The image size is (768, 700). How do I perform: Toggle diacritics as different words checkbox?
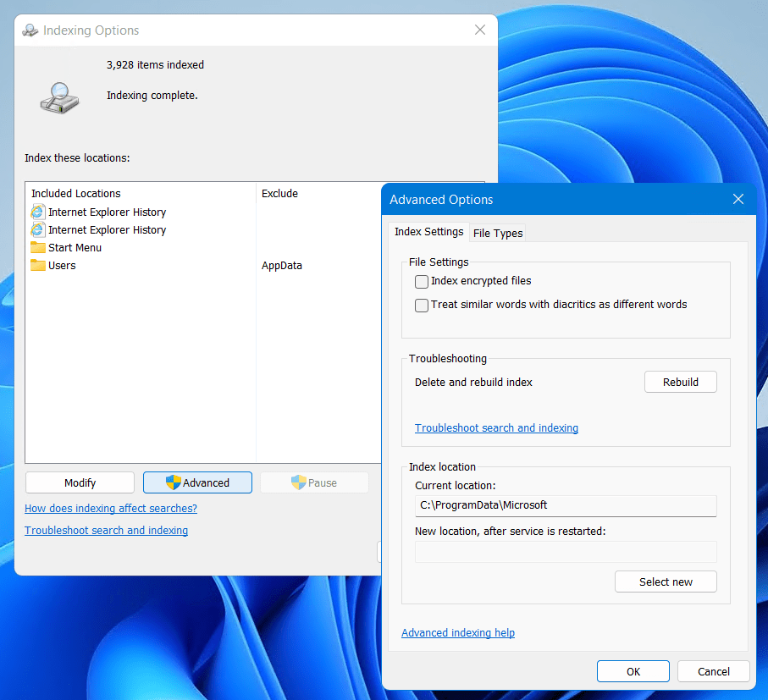[422, 306]
